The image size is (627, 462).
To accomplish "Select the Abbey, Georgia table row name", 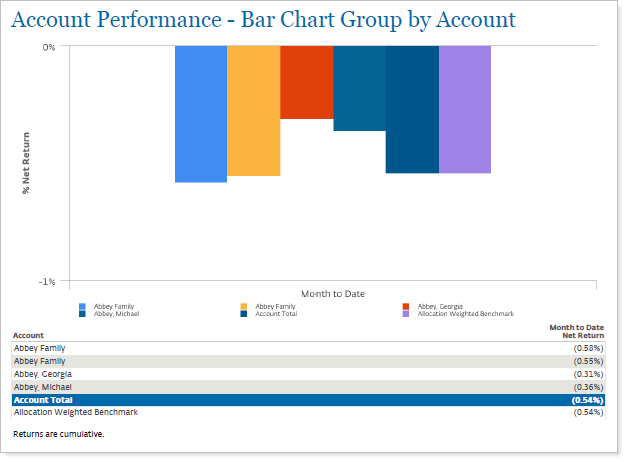I will (41, 373).
